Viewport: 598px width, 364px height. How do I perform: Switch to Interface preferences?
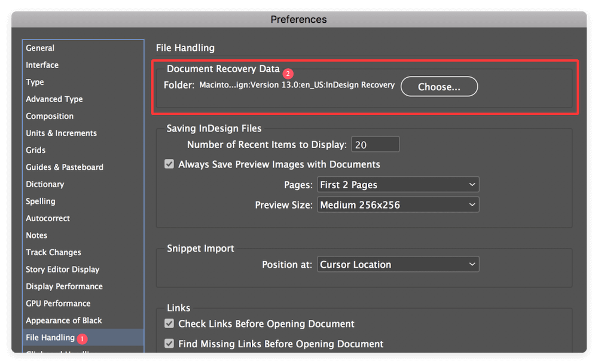pos(42,65)
